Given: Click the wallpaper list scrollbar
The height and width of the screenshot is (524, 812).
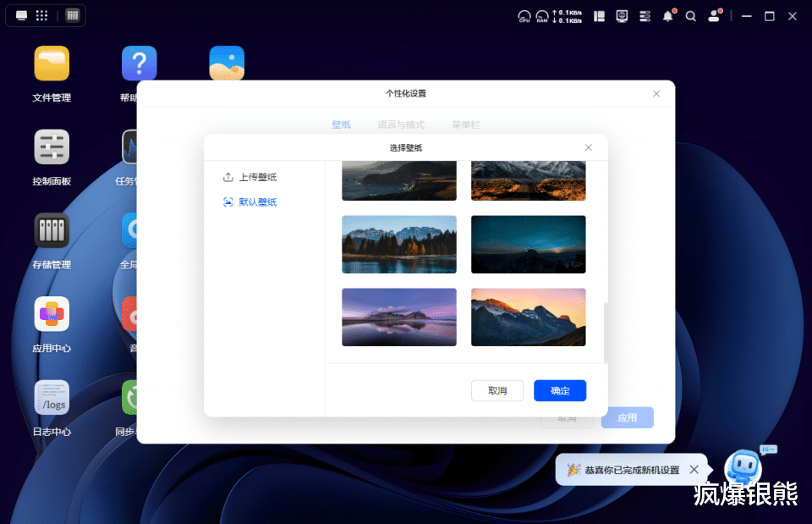Looking at the screenshot, I should (x=606, y=332).
